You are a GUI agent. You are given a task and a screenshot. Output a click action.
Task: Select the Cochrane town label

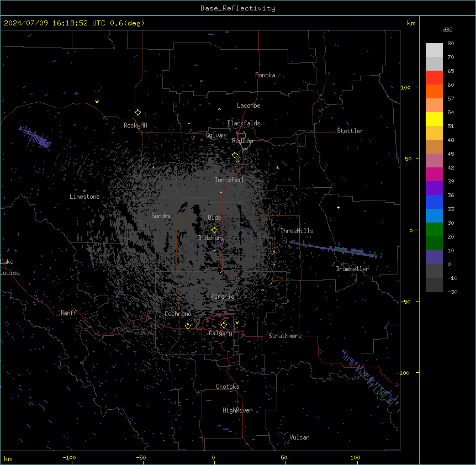(178, 314)
